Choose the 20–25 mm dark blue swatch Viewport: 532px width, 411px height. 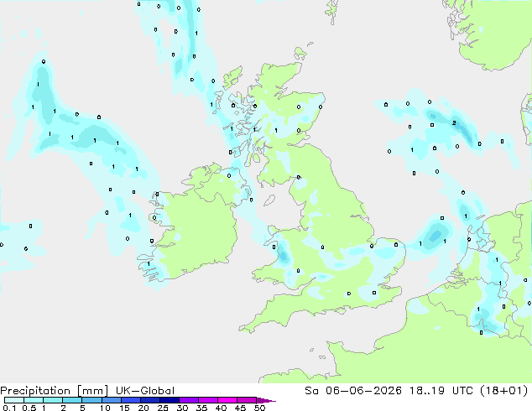point(150,400)
